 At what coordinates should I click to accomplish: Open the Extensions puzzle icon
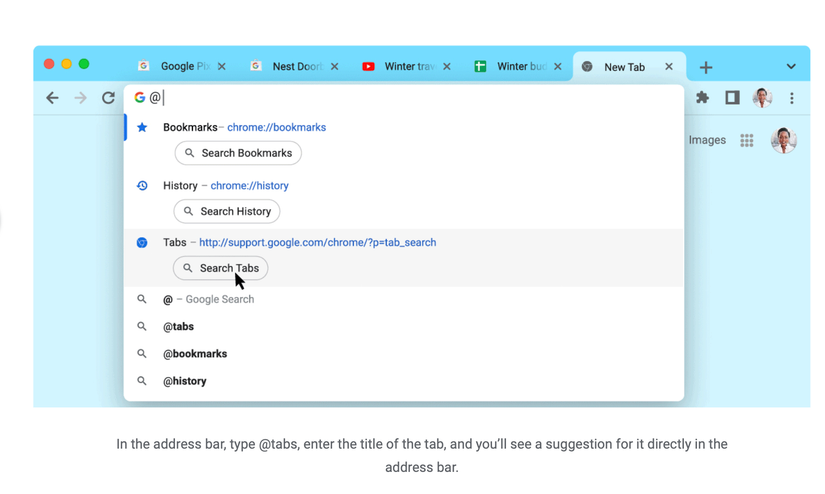click(x=702, y=98)
